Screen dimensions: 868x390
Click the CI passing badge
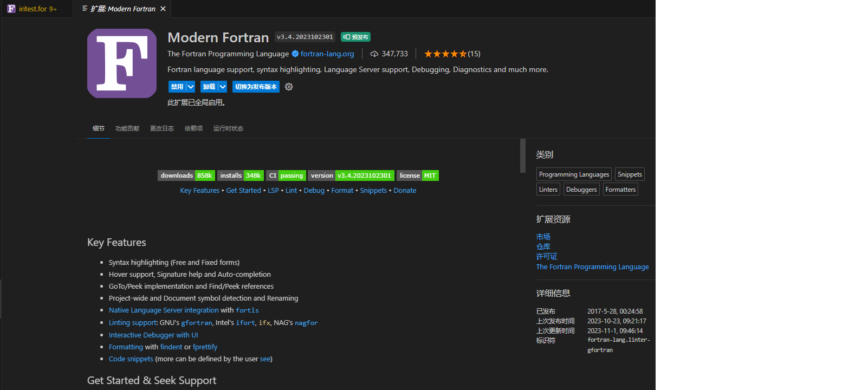point(286,175)
